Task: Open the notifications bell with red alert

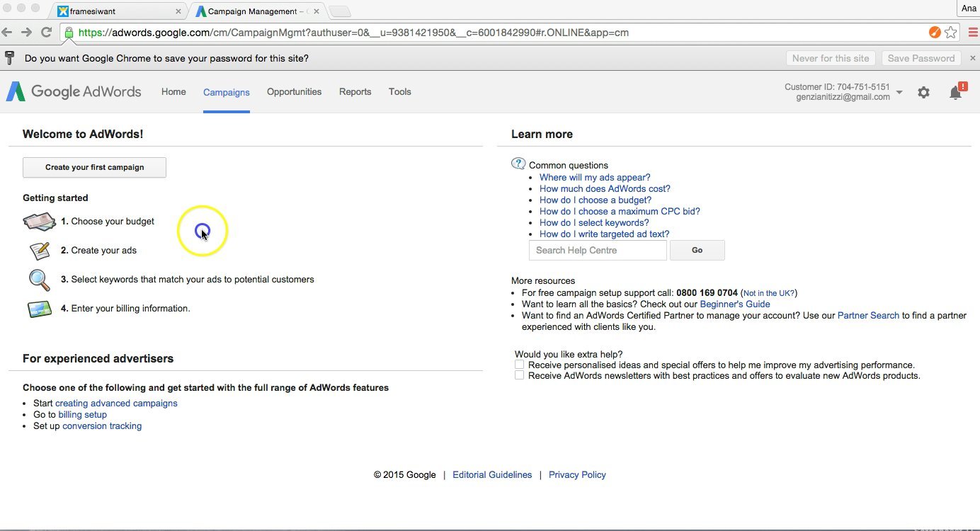Action: [x=955, y=92]
